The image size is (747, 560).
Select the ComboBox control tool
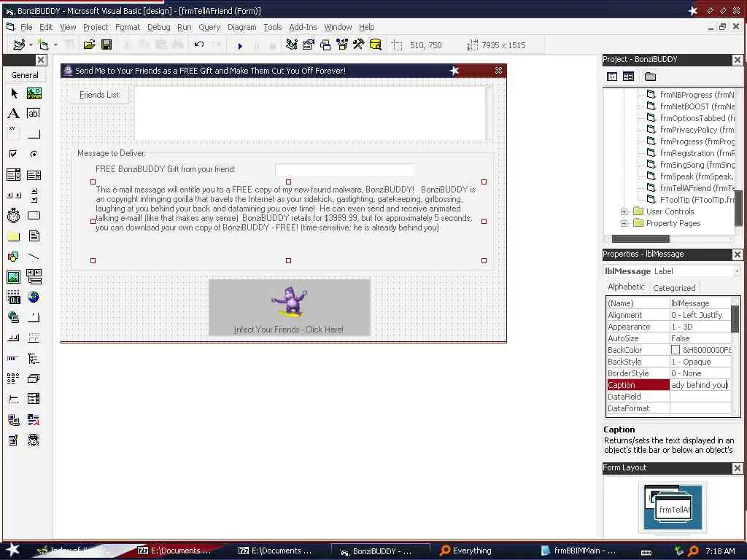pyautogui.click(x=14, y=175)
